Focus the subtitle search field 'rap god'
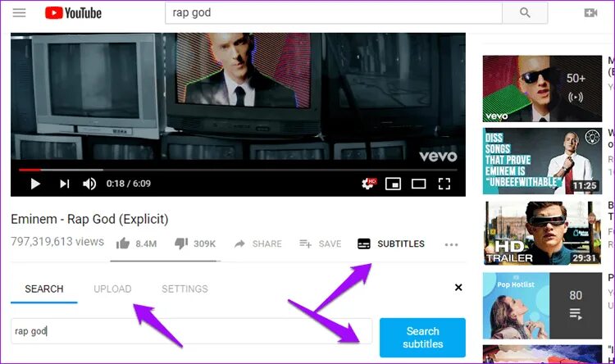The image size is (615, 364). pyautogui.click(x=191, y=331)
